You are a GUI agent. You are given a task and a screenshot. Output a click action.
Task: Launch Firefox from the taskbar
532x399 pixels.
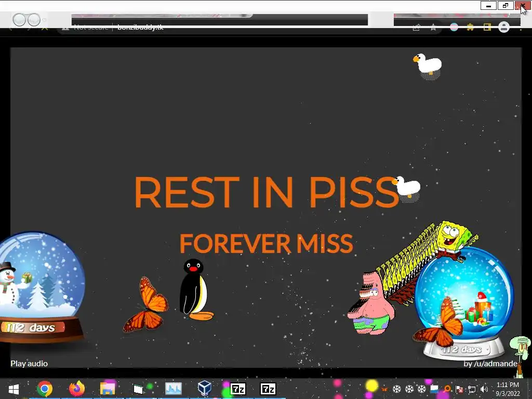tap(77, 389)
